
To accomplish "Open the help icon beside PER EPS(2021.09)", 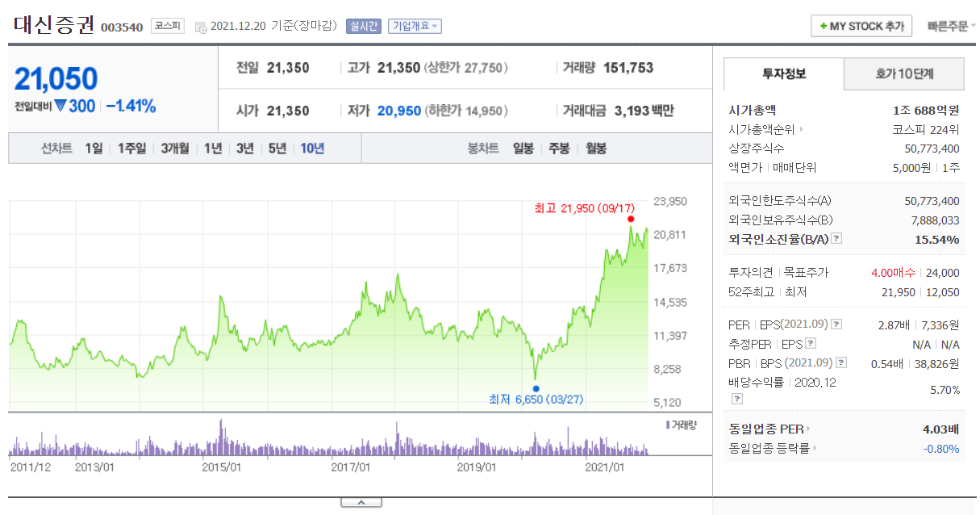I will 836,324.
